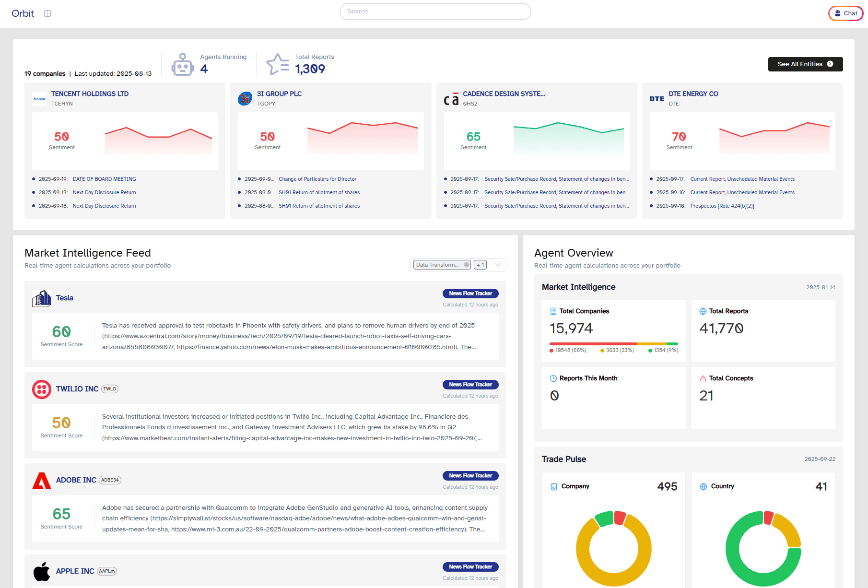Viewport: 868px width, 588px height.
Task: Open DATE OF BOARD MEETING filing link
Action: [104, 179]
